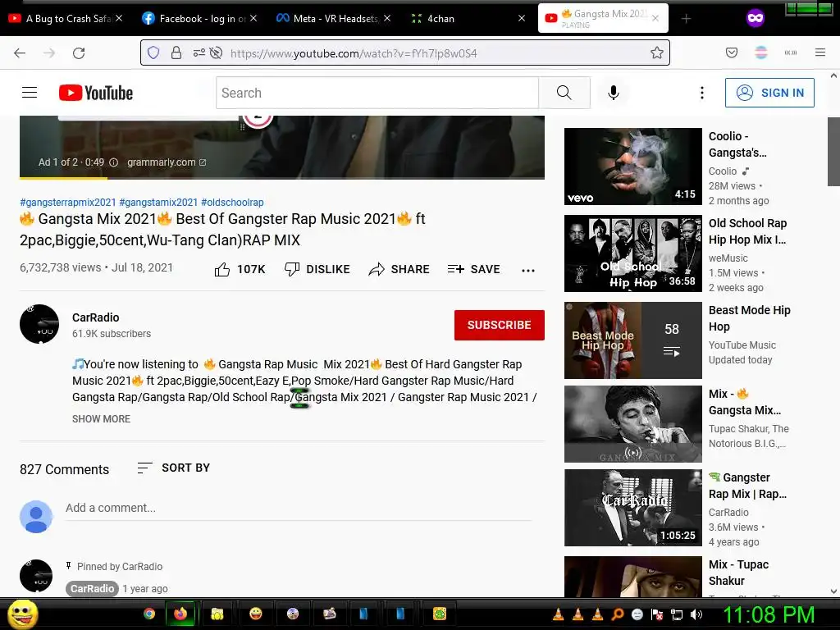Go to the YouTube home logo
Screen dimensions: 840x630
(96, 93)
